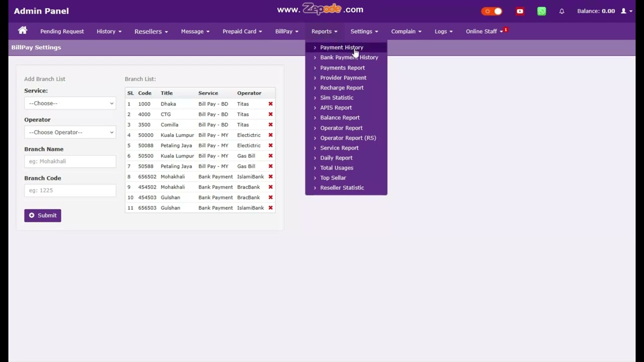This screenshot has height=362, width=644.
Task: Collapse the Reports menu
Action: click(x=324, y=31)
